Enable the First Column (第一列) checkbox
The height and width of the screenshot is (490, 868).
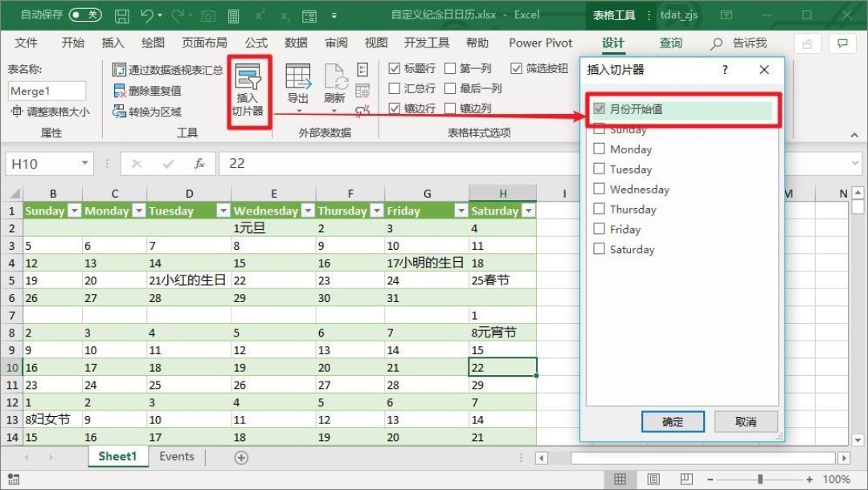click(x=450, y=68)
